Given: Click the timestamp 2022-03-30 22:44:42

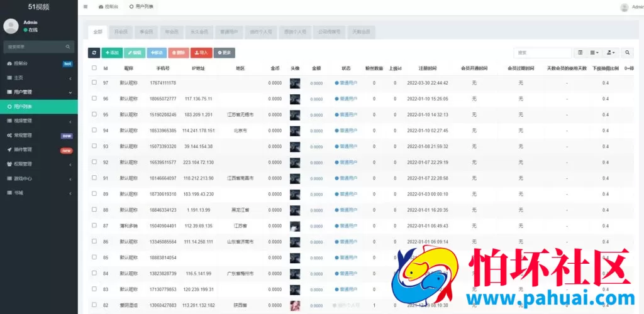Looking at the screenshot, I should tap(428, 83).
